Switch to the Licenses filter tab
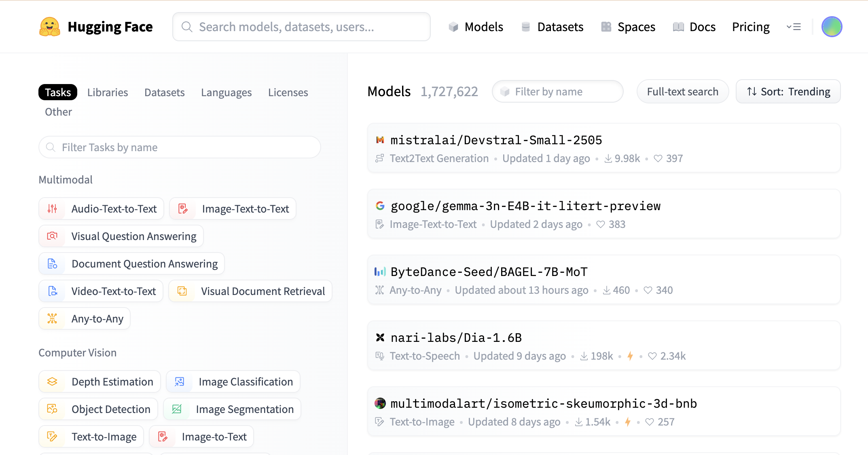The width and height of the screenshot is (868, 455). point(288,93)
